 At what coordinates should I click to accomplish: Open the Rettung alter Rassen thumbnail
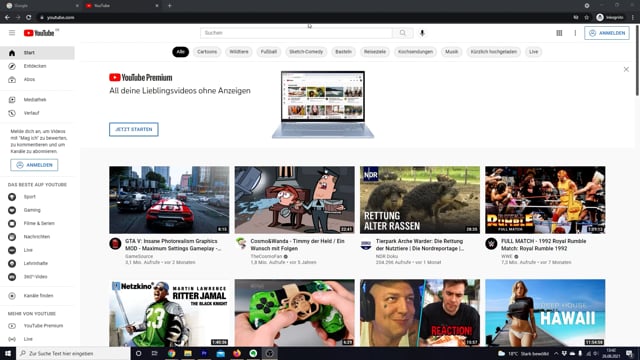click(420, 200)
